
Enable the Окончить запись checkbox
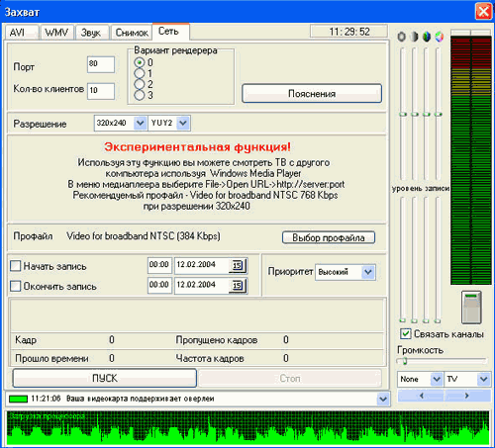click(16, 286)
